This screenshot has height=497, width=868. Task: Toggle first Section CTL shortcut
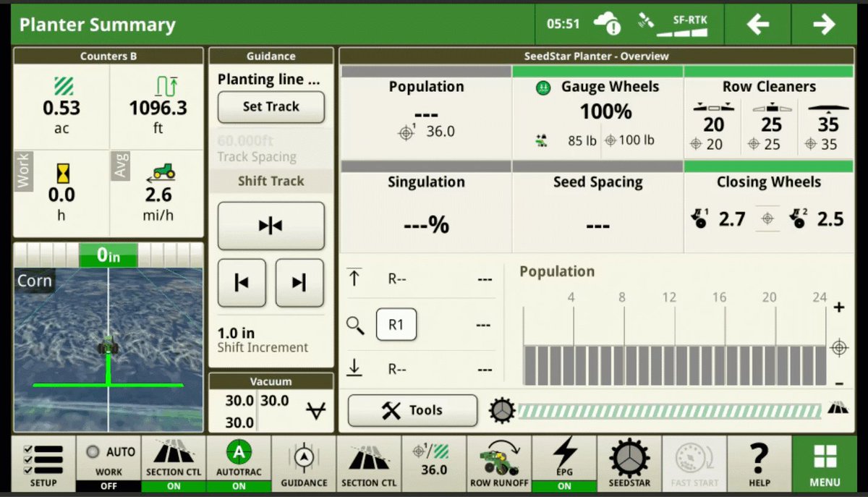pos(174,464)
